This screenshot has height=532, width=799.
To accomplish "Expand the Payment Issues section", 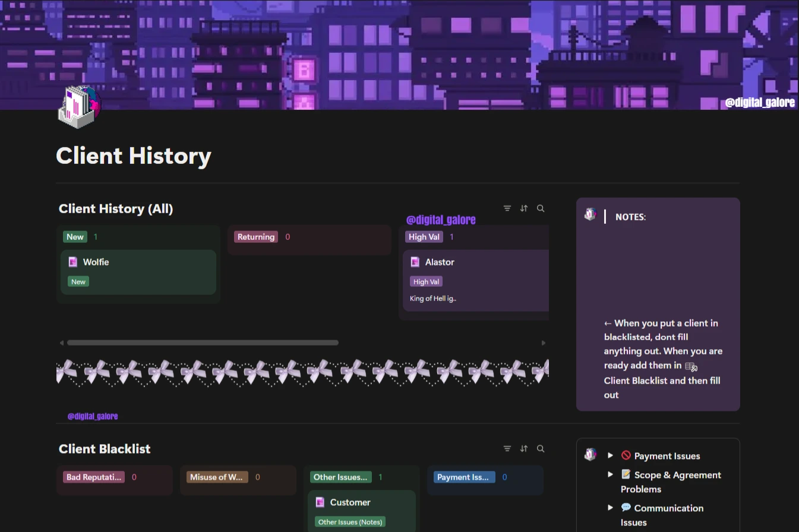I will coord(611,455).
